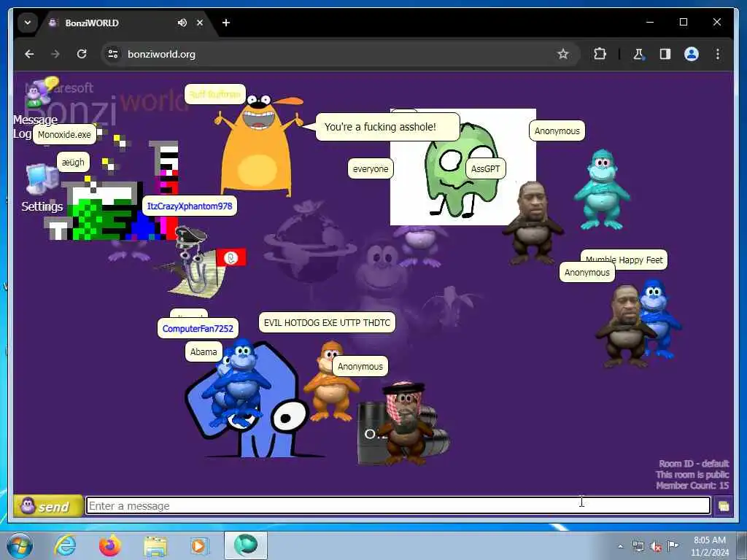Screen dimensions: 747x560
Task: Click the yellow icon beside message field
Action: pyautogui.click(x=723, y=506)
